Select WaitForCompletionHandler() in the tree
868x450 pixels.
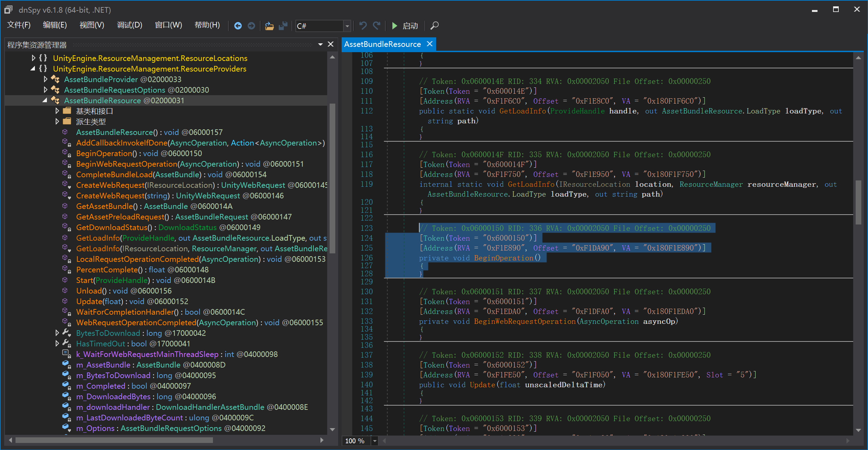click(160, 312)
